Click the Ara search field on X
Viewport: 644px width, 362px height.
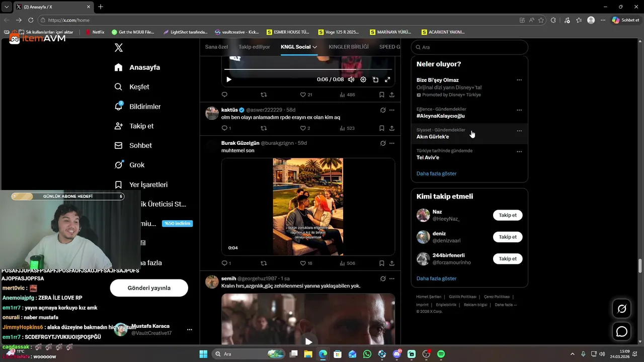coord(469,47)
